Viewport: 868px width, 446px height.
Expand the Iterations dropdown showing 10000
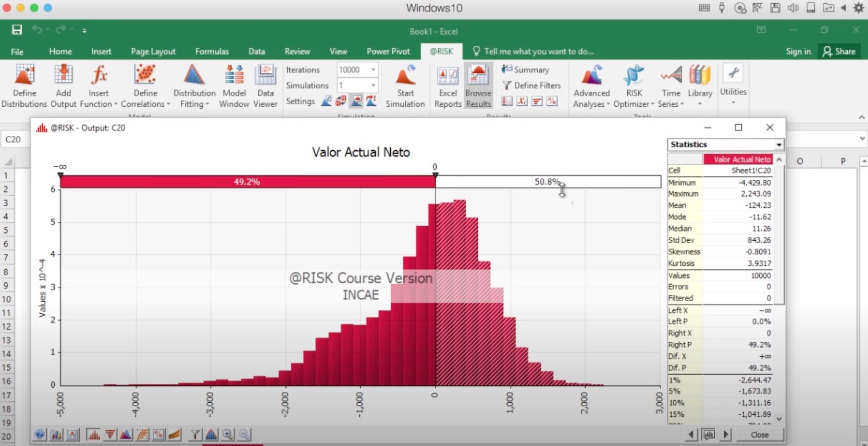(373, 70)
